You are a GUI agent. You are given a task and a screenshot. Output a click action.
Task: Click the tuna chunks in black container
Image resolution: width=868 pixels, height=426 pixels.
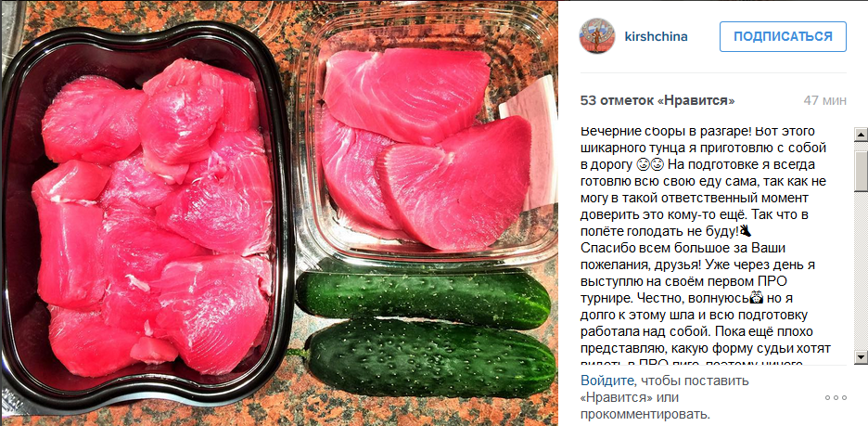tap(149, 216)
